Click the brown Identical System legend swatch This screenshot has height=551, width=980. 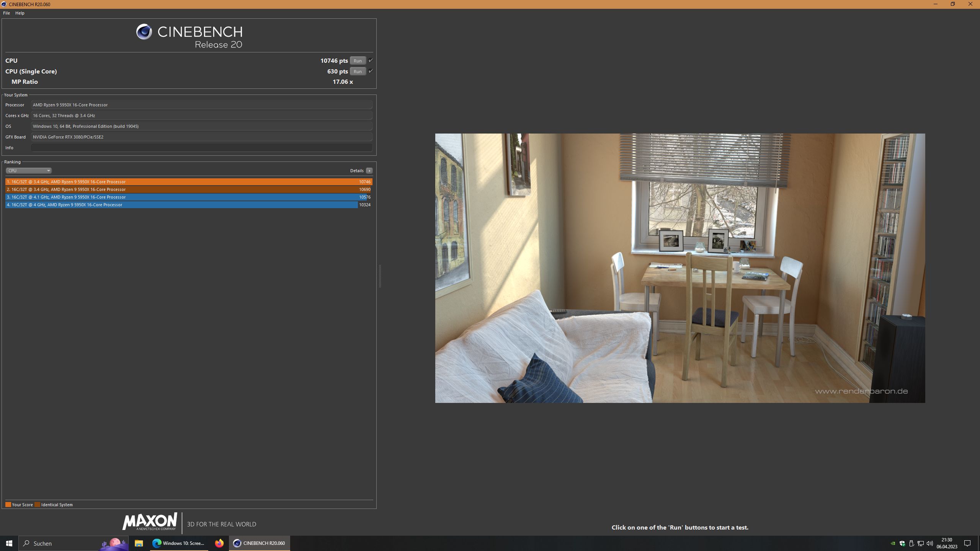(x=38, y=504)
